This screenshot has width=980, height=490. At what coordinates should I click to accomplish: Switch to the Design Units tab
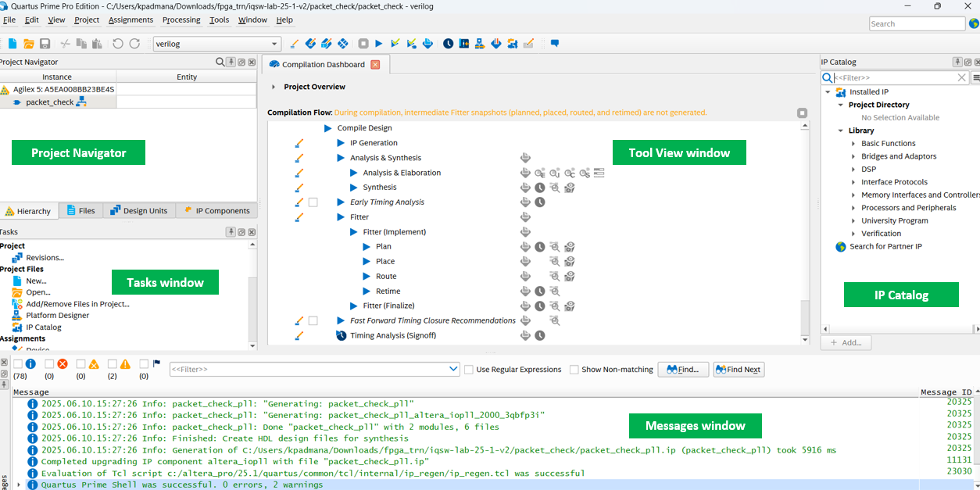click(138, 211)
